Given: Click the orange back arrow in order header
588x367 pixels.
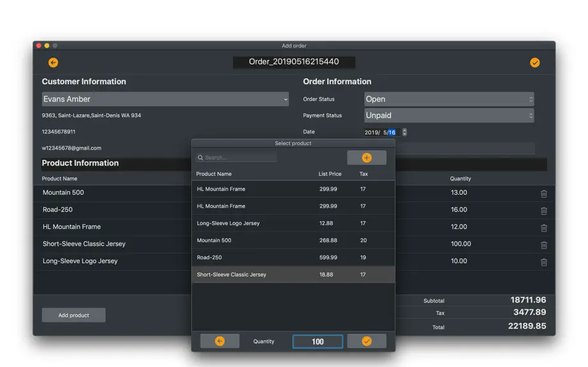Looking at the screenshot, I should click(53, 62).
